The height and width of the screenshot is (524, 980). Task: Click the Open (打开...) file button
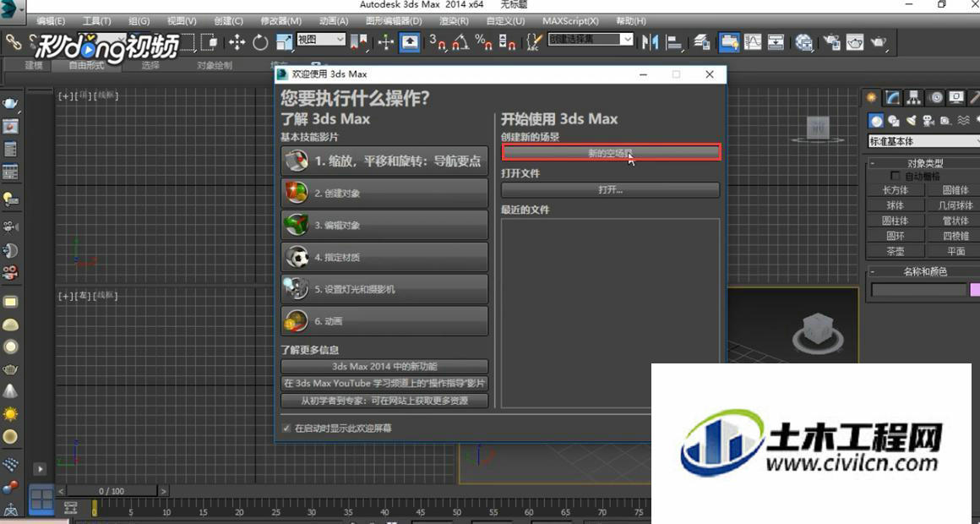coord(610,189)
